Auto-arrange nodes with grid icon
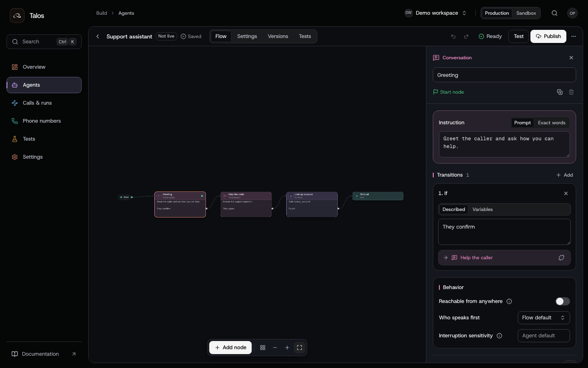The image size is (588, 368). [x=263, y=348]
